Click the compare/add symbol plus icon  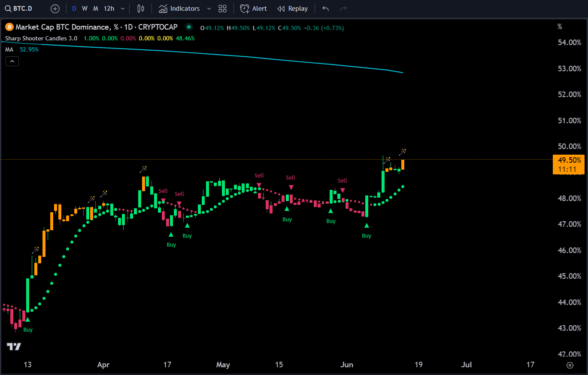click(55, 8)
